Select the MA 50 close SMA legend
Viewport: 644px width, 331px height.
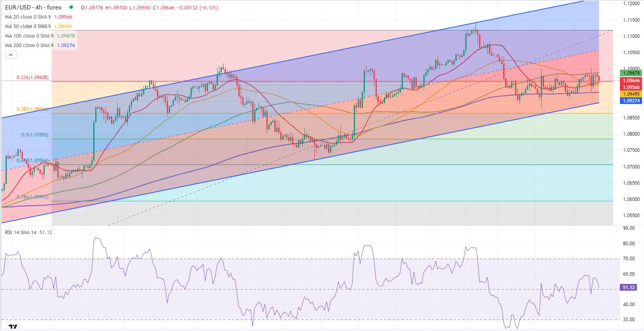click(28, 26)
